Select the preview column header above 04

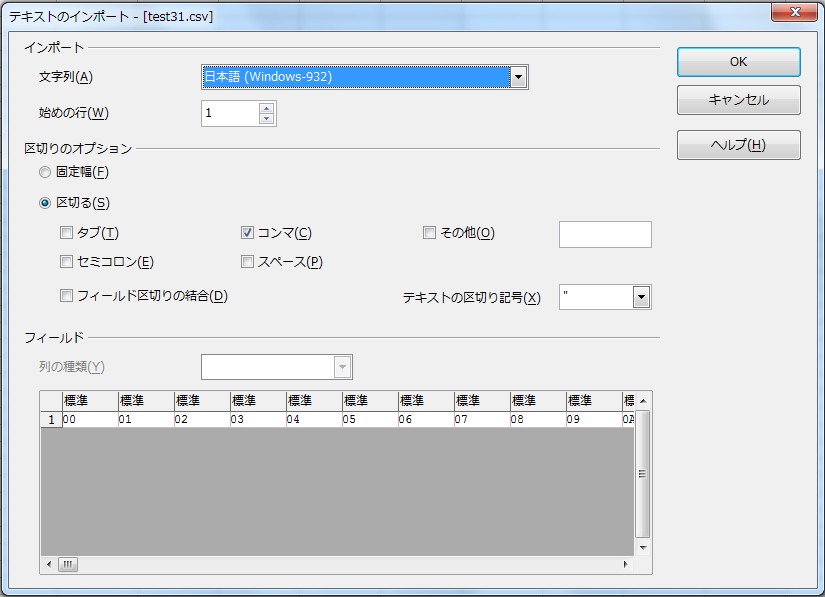click(314, 401)
